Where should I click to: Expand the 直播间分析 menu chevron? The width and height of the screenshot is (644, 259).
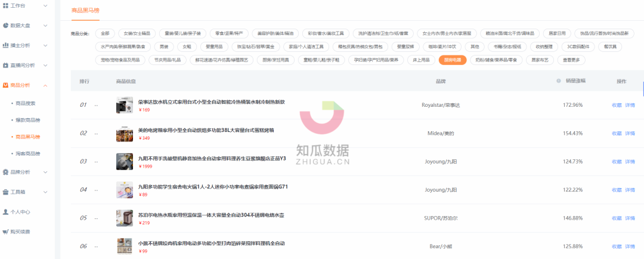[x=45, y=66]
